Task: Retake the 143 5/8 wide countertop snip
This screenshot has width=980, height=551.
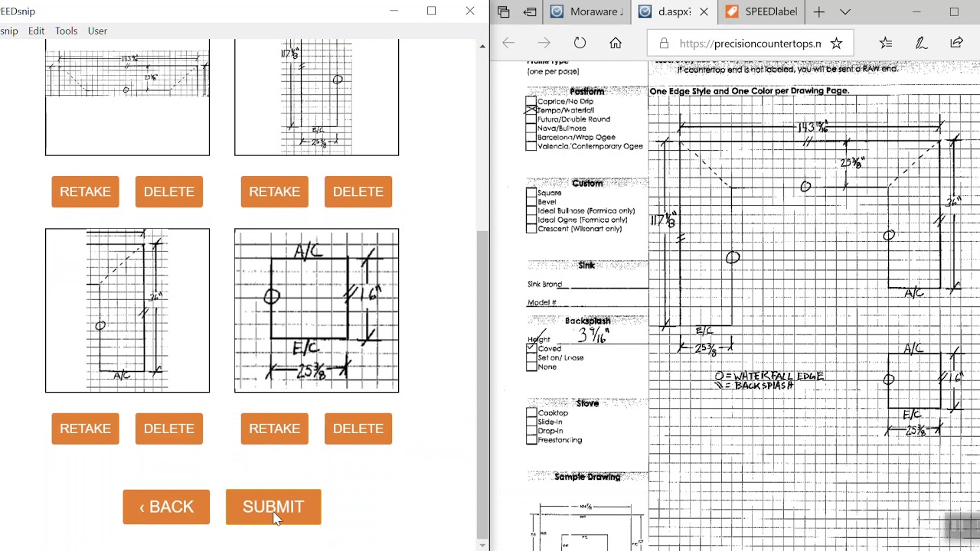Action: [85, 191]
